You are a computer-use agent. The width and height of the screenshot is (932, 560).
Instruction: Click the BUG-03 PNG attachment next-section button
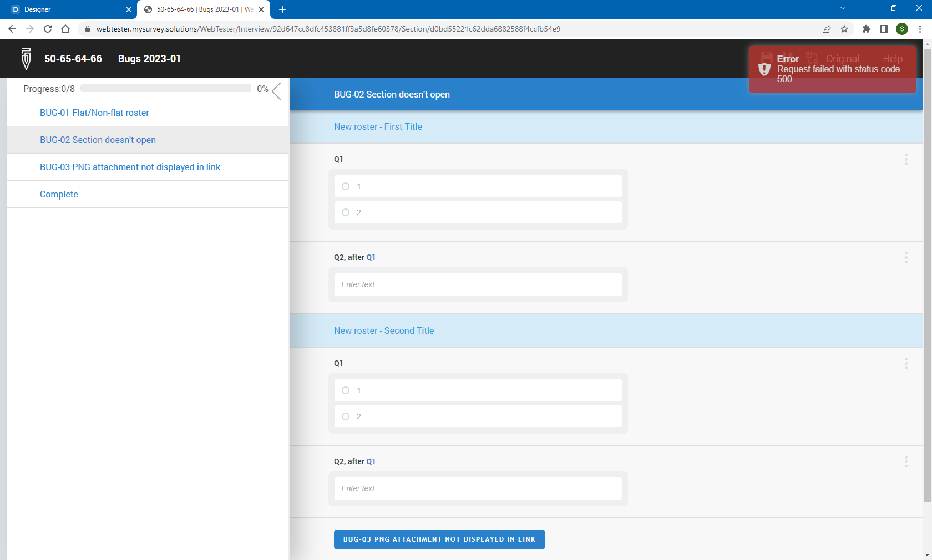click(x=439, y=539)
